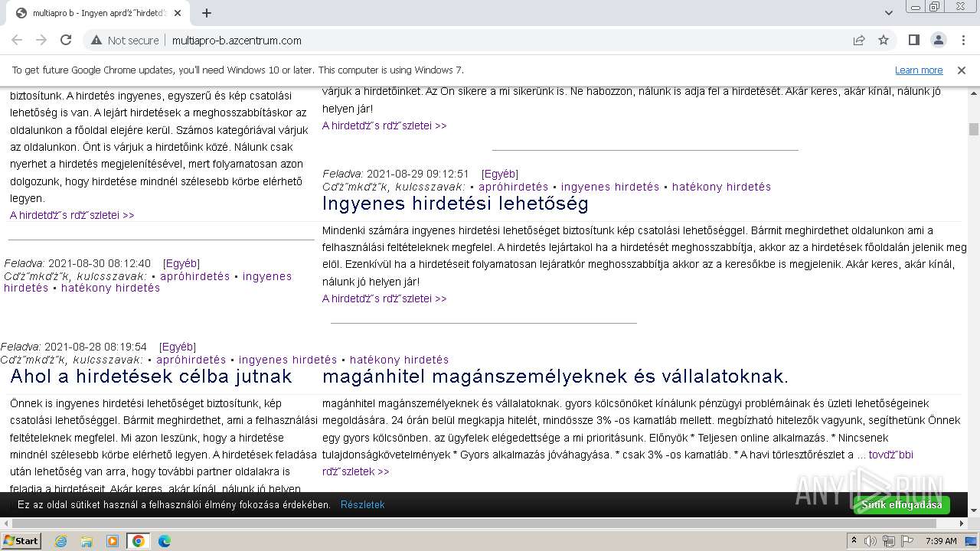Dismiss the Chrome update notification bar
980x551 pixels.
pos(962,70)
